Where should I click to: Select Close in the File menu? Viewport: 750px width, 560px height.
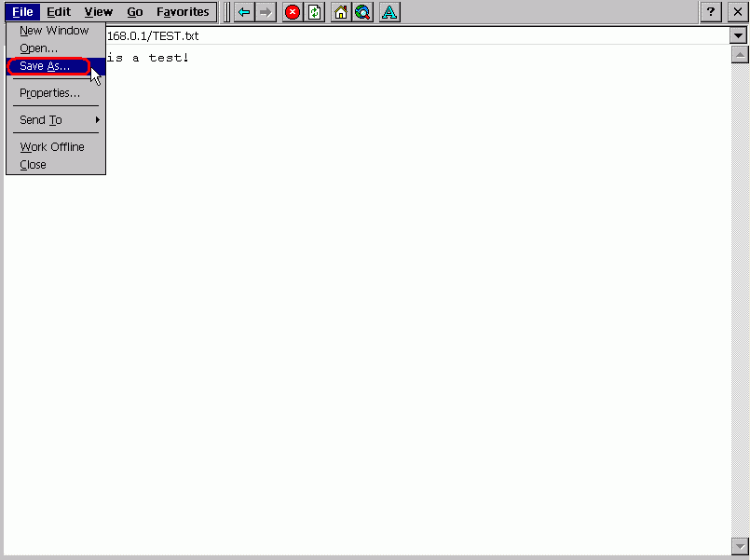tap(56, 165)
